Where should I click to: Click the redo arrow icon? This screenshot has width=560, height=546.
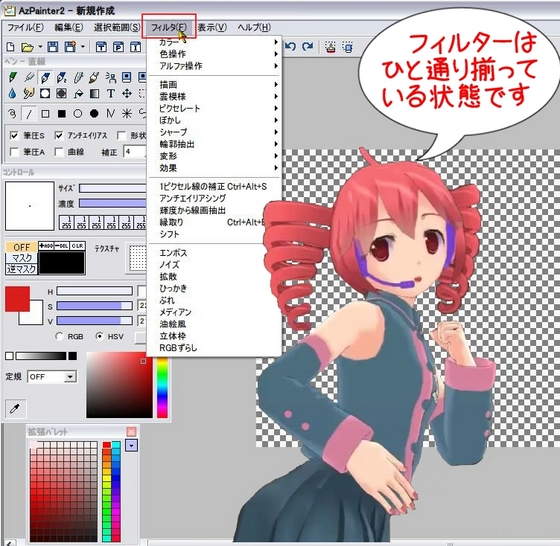[307, 46]
